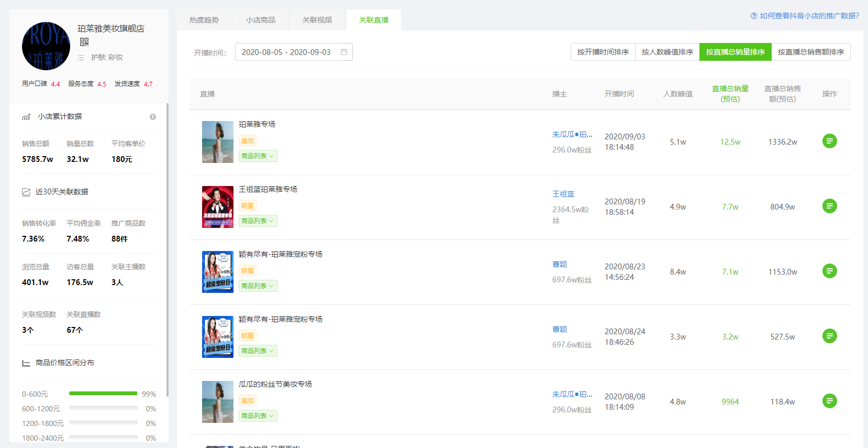
Task: Open the 王祖蓝 broadcaster profile
Action: click(x=563, y=194)
